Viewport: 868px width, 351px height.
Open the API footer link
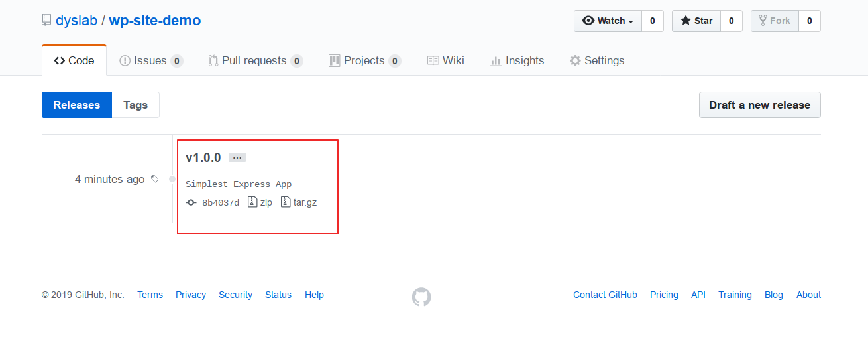tap(698, 295)
